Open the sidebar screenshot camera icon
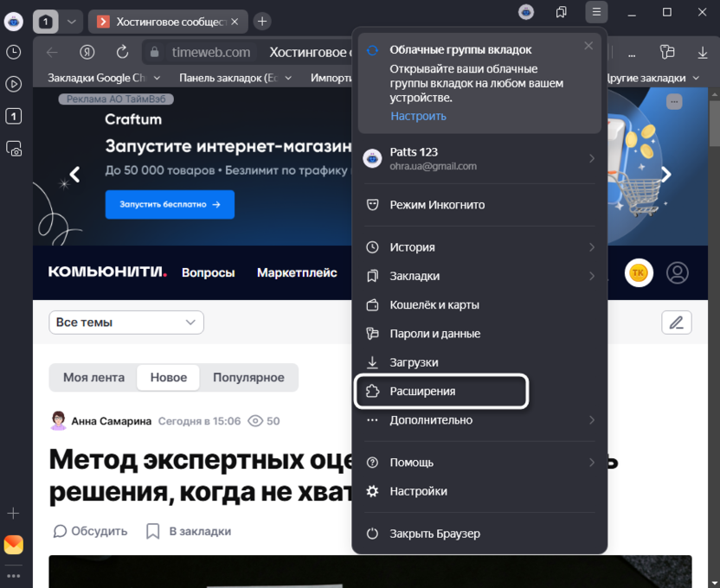The width and height of the screenshot is (720, 588). [x=13, y=149]
